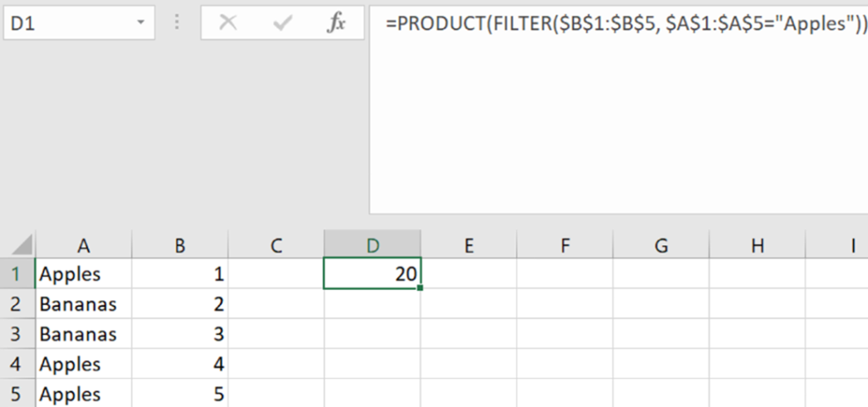The image size is (868, 407).
Task: Click cell B4 containing value 4
Action: tap(180, 365)
